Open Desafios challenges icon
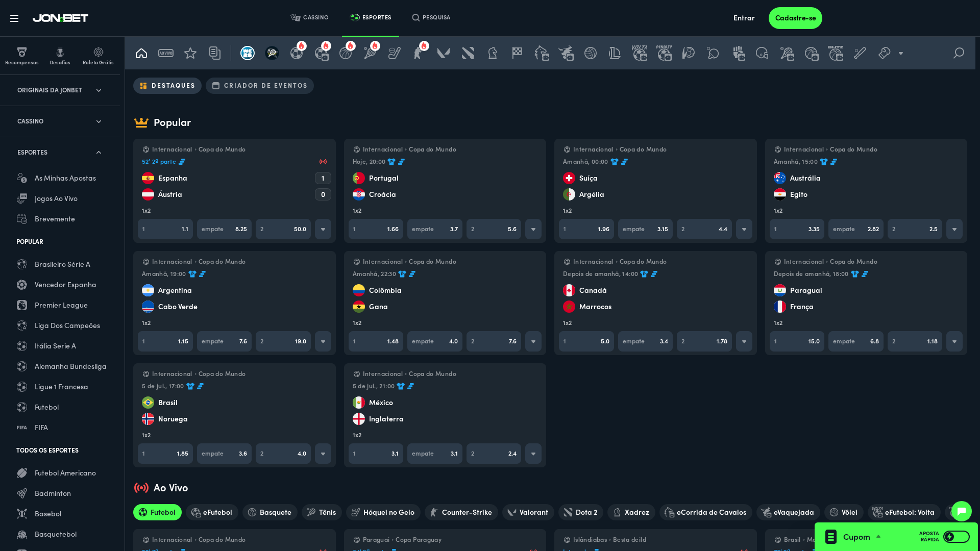Viewport: 980px width, 551px height. pos(60,56)
